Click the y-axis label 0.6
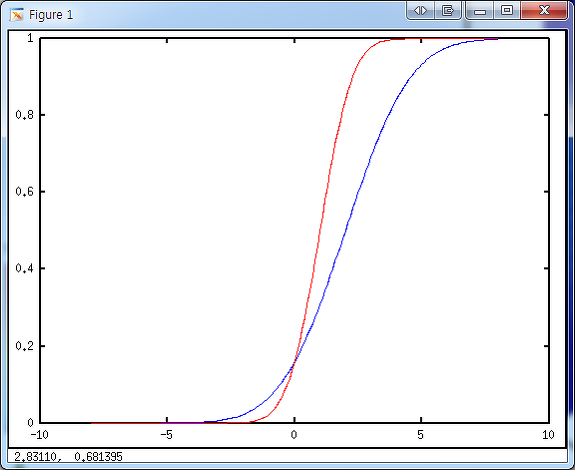575x470 pixels. pyautogui.click(x=24, y=191)
